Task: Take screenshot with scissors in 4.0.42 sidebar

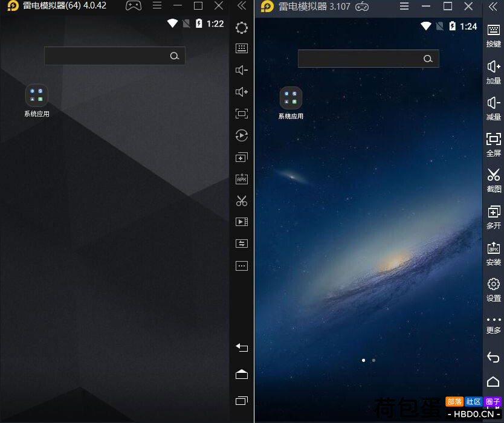Action: click(x=241, y=201)
